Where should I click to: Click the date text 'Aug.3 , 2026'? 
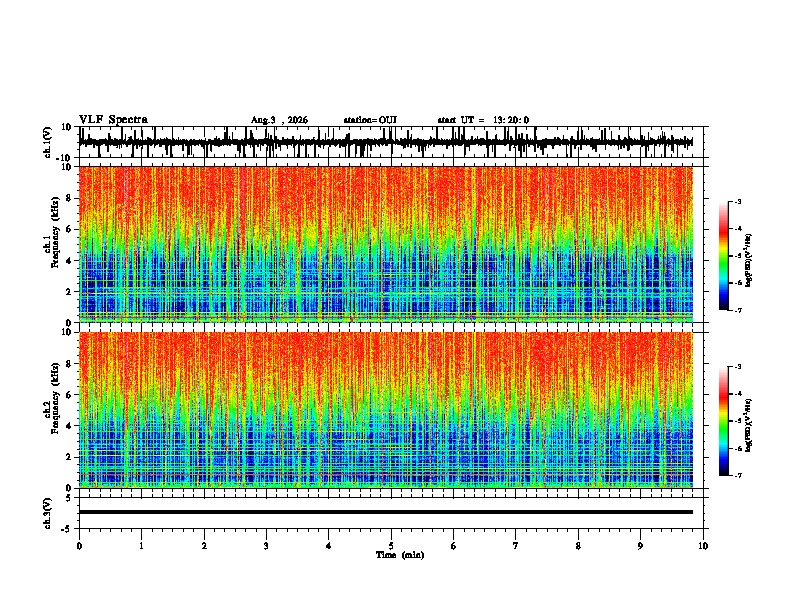pyautogui.click(x=279, y=120)
